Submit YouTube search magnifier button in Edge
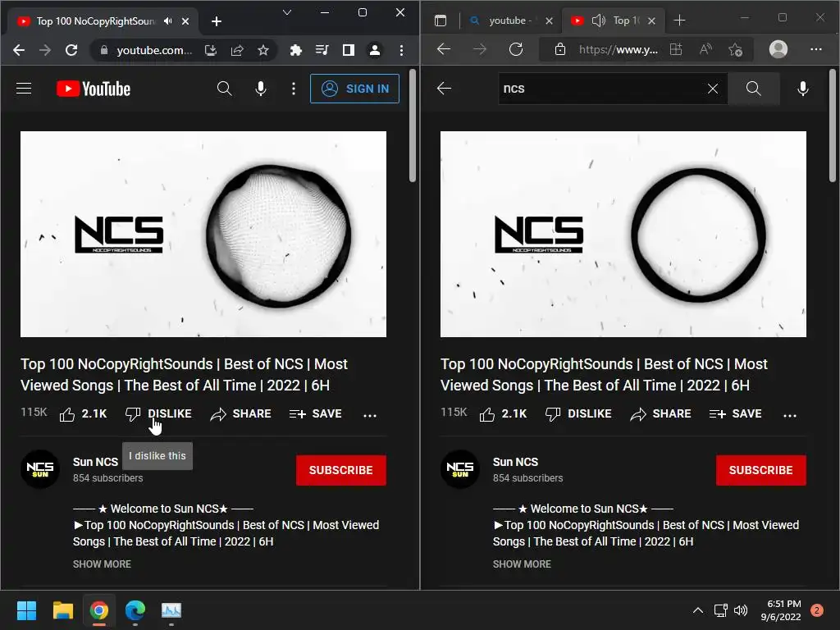Viewport: 840px width, 630px height. (x=753, y=89)
